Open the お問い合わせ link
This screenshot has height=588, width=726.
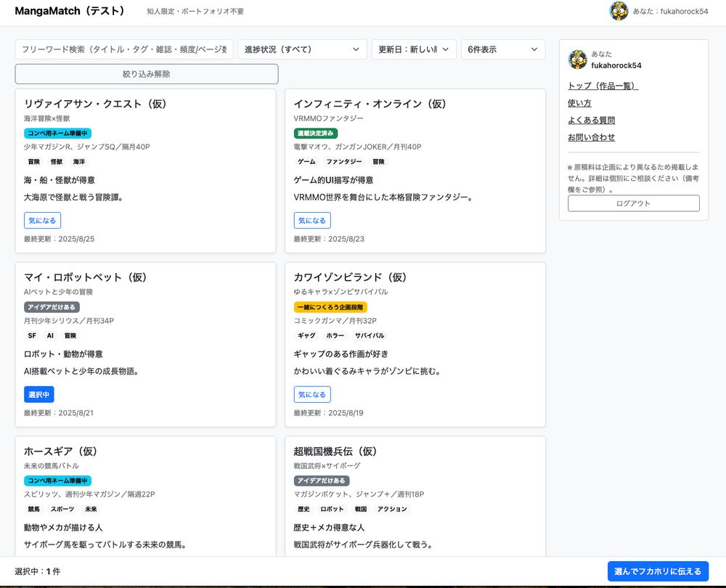[x=591, y=137]
